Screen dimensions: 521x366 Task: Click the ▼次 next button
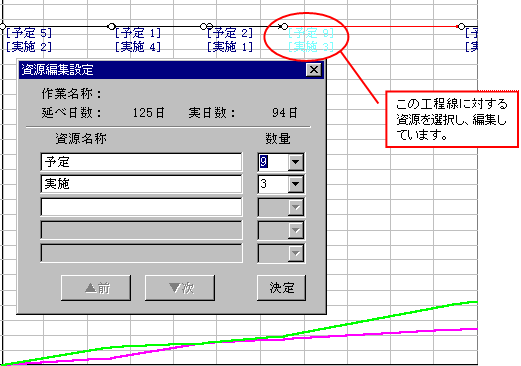coord(180,288)
